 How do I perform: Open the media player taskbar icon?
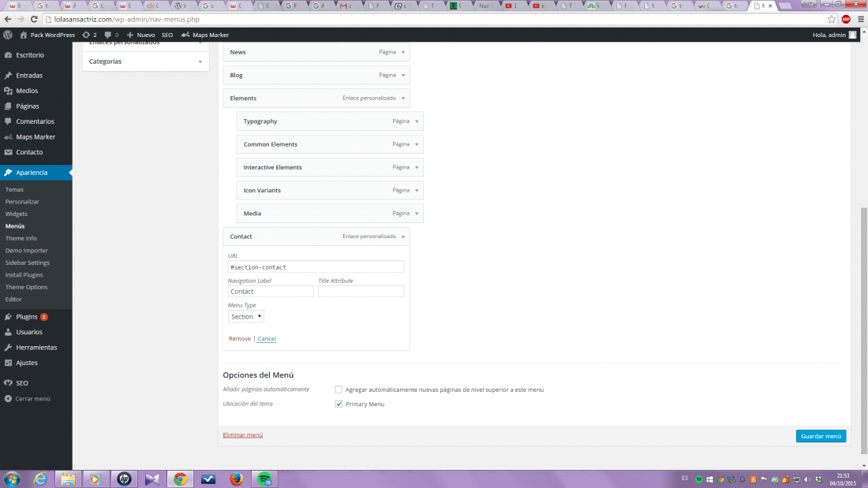[95, 479]
